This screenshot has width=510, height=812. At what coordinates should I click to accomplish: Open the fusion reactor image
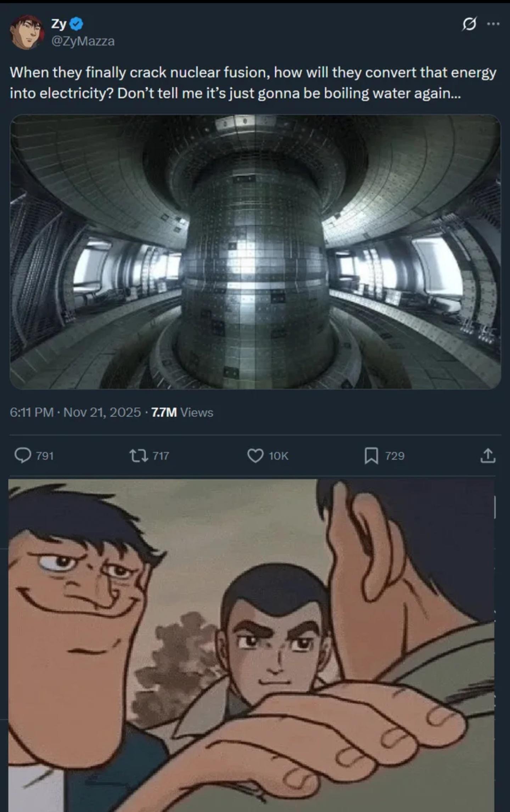[255, 252]
